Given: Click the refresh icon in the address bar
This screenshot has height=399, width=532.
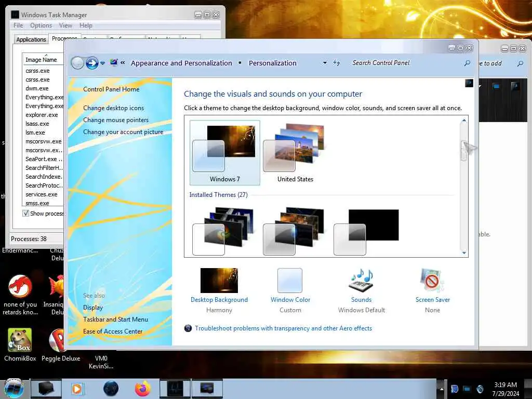Looking at the screenshot, I should pos(337,63).
